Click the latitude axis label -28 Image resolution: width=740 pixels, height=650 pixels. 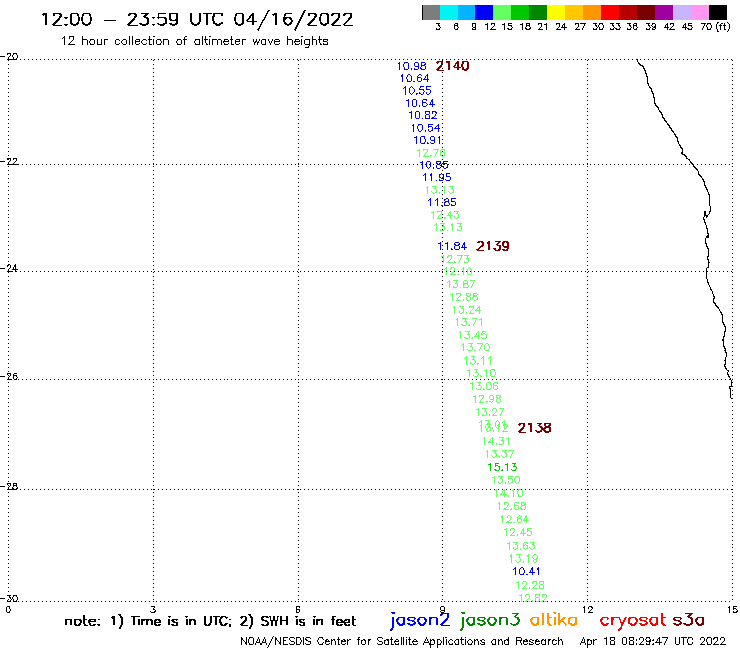[10, 487]
